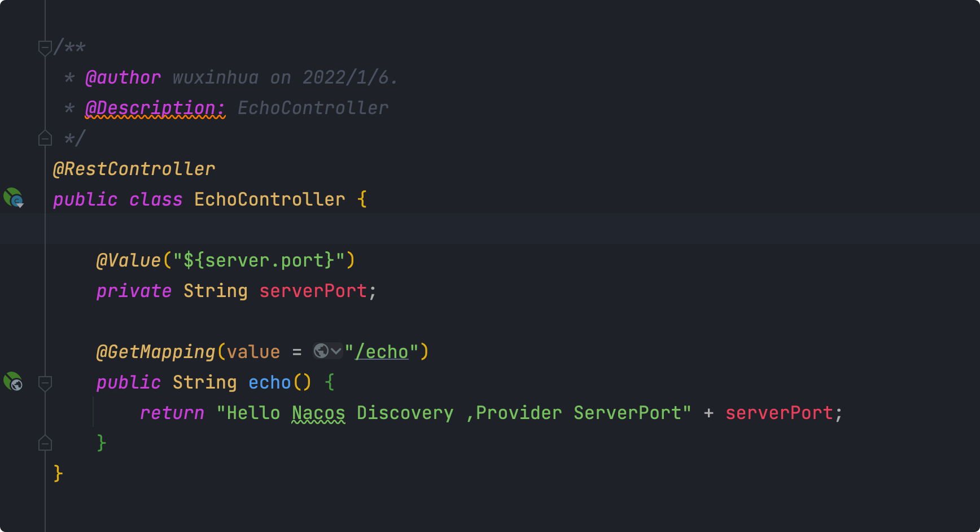
Task: Open dropdown chevron next to globe icon
Action: (336, 351)
